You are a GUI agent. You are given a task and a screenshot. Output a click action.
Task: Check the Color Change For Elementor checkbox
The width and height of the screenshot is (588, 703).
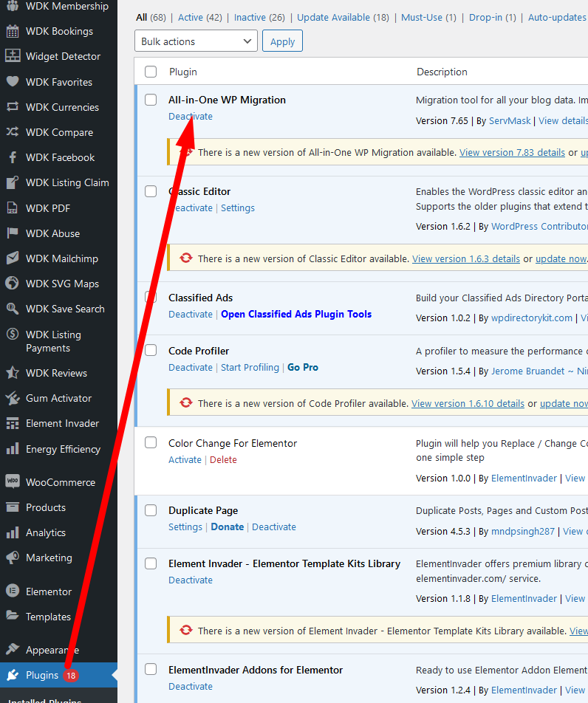pos(151,442)
